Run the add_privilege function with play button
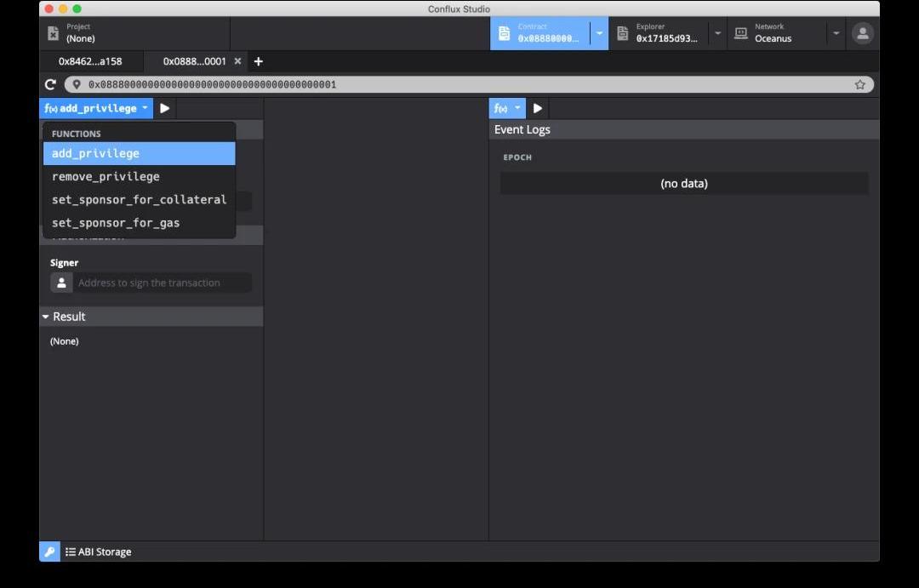This screenshot has width=919, height=588. (164, 108)
